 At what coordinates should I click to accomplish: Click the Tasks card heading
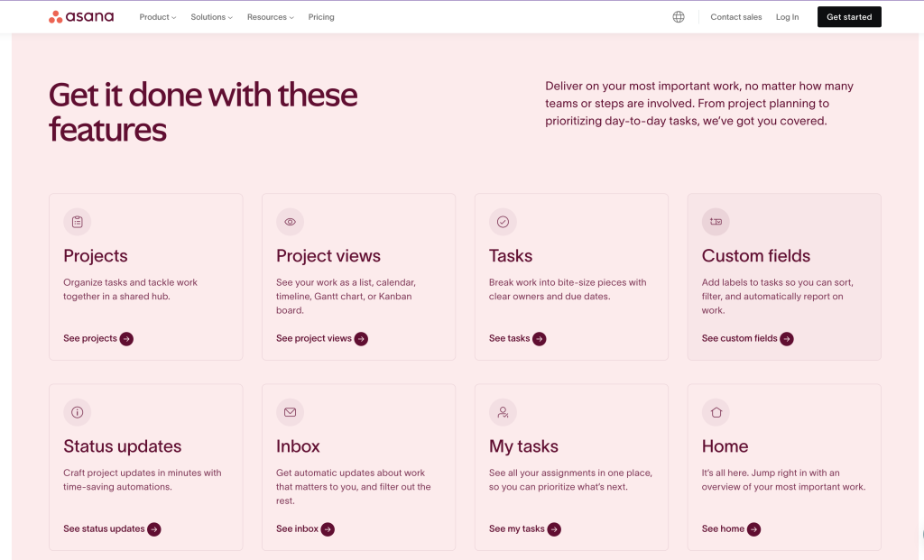tap(511, 256)
